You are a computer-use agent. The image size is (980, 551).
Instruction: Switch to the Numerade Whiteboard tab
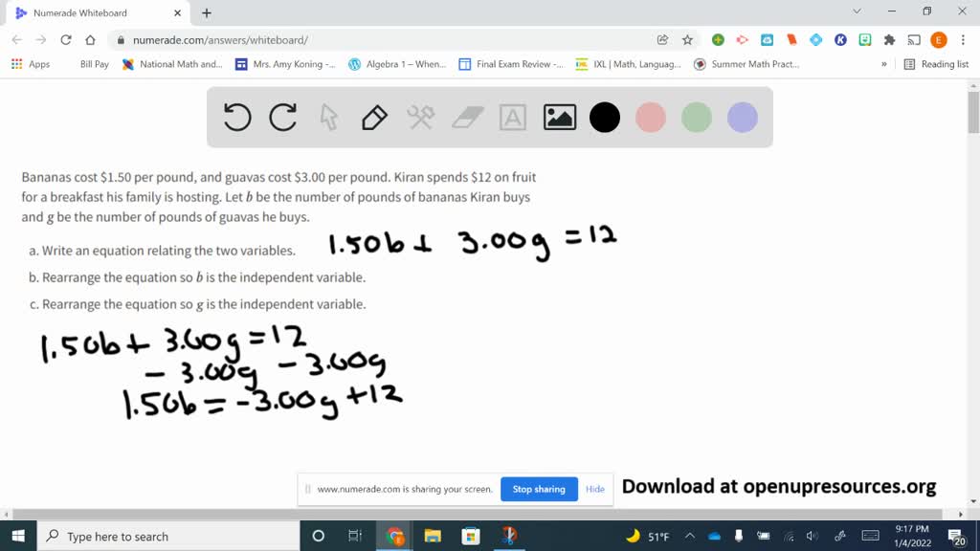[91, 13]
